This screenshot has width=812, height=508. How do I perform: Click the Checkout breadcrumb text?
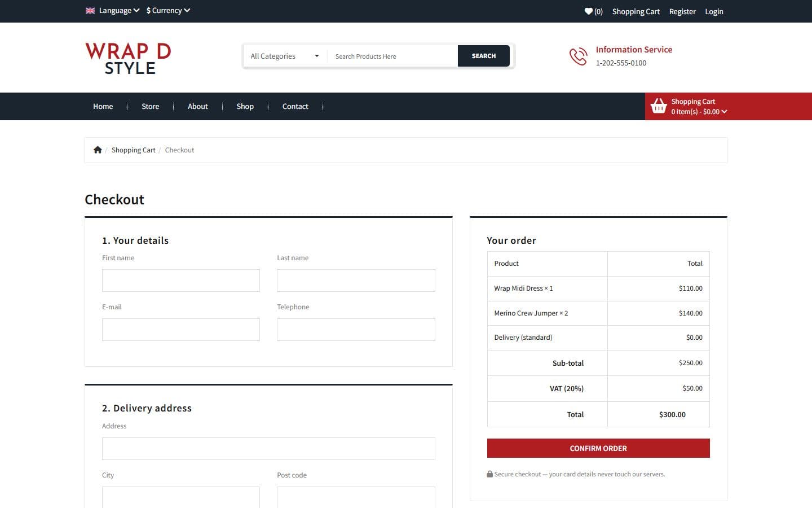click(x=179, y=150)
